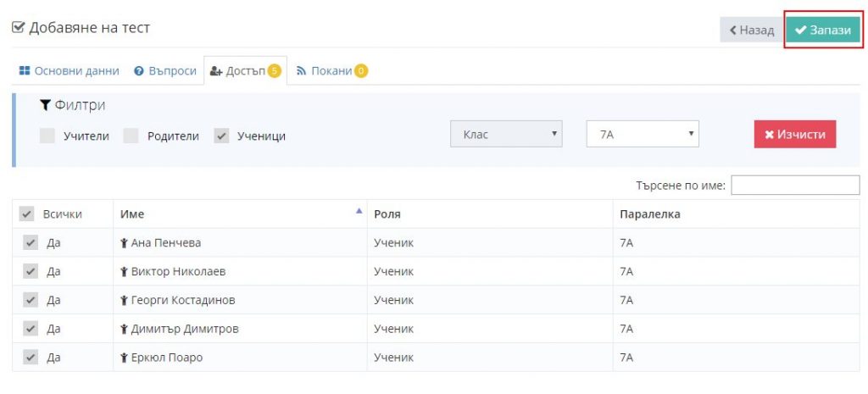
Task: Open the Клас filter dropdown
Action: coord(506,134)
